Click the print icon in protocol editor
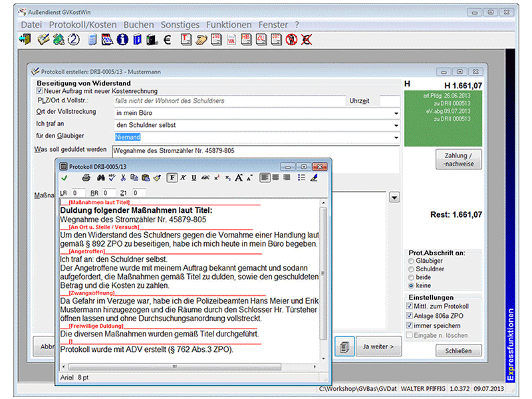Screen dimensions: 532x399 click(86, 178)
